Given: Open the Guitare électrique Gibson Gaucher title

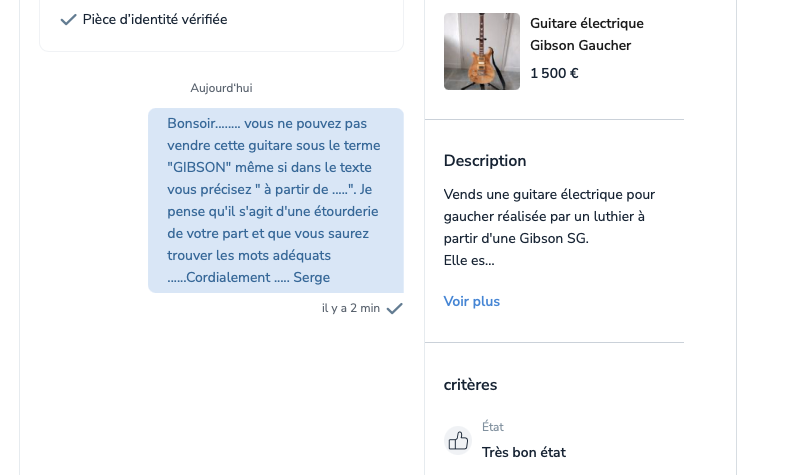Looking at the screenshot, I should (x=587, y=34).
